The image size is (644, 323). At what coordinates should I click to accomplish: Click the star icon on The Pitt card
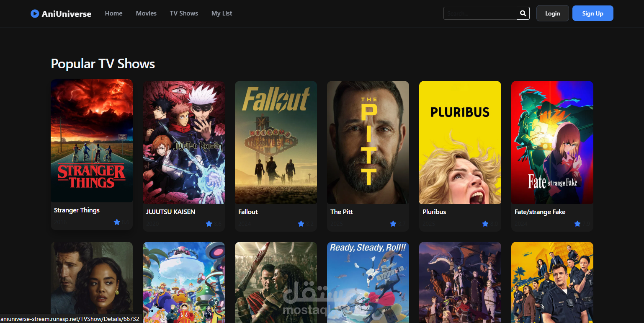[393, 224]
